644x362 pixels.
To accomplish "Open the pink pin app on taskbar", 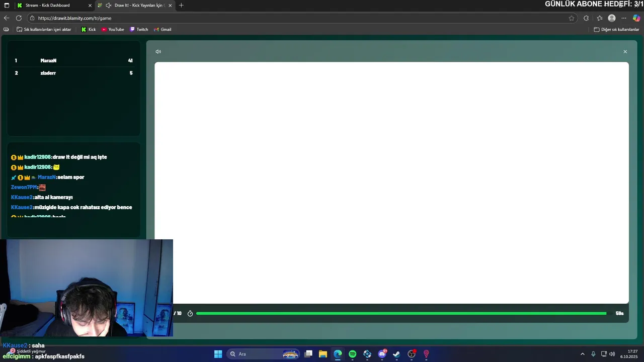I will pos(426,354).
